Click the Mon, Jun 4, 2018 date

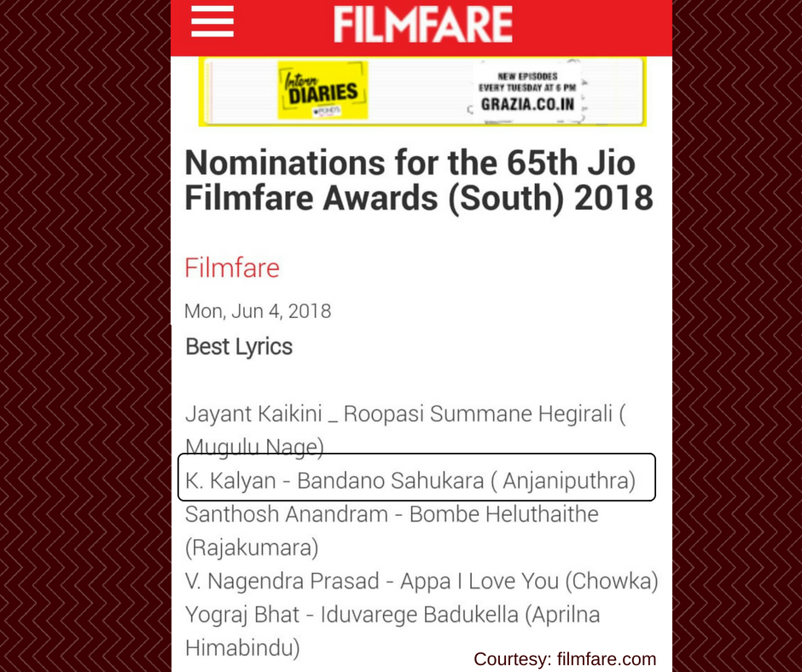pos(258,311)
